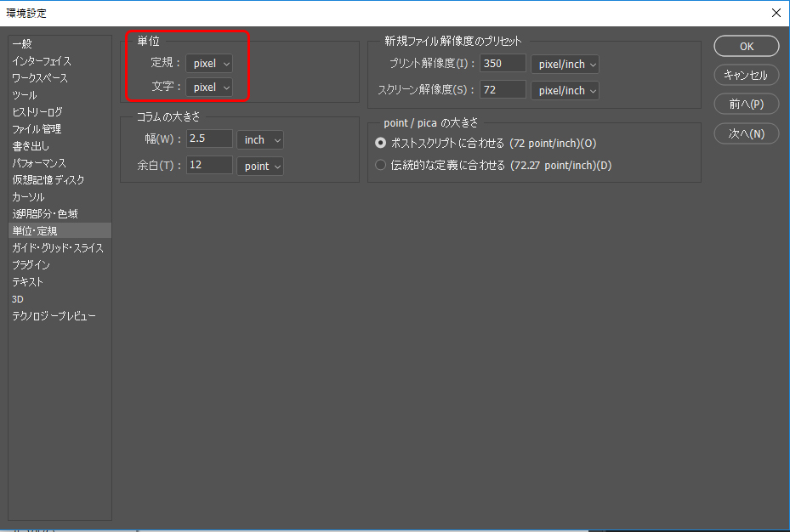
Task: Open the プリント解像度 unit dropdown
Action: click(565, 65)
